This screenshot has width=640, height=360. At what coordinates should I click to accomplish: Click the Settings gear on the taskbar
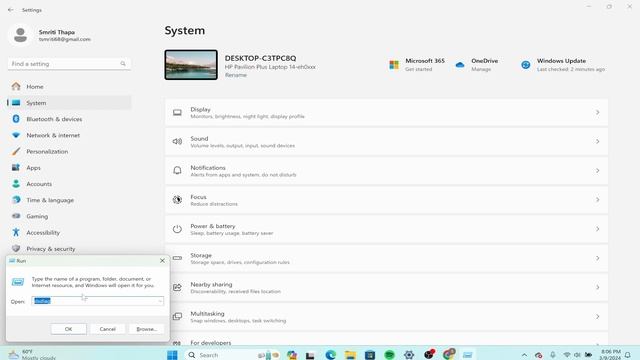coord(409,355)
